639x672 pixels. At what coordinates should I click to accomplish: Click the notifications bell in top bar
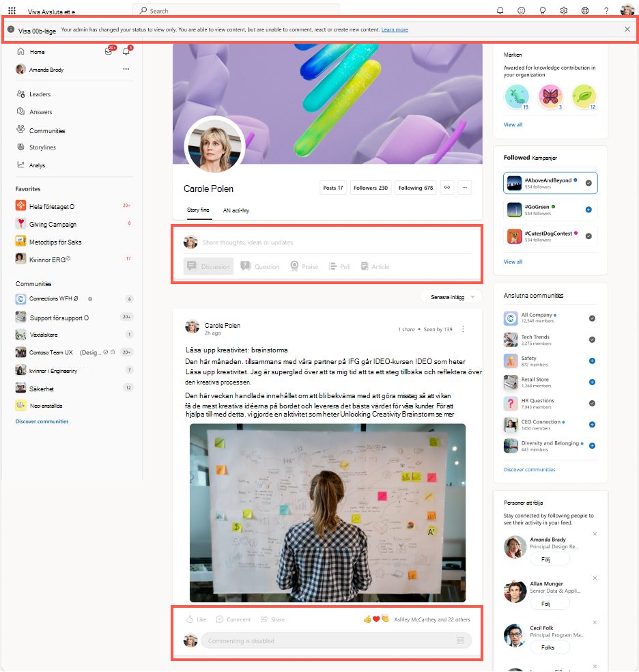500,11
